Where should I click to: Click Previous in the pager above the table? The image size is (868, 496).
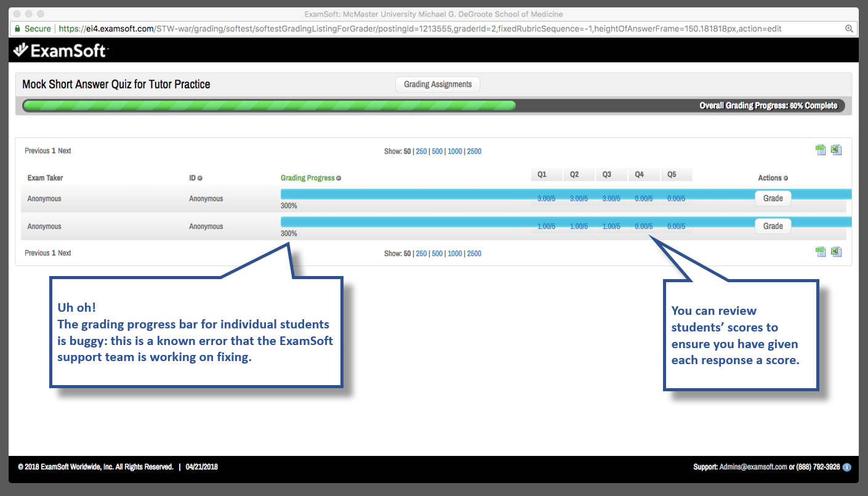coord(37,151)
